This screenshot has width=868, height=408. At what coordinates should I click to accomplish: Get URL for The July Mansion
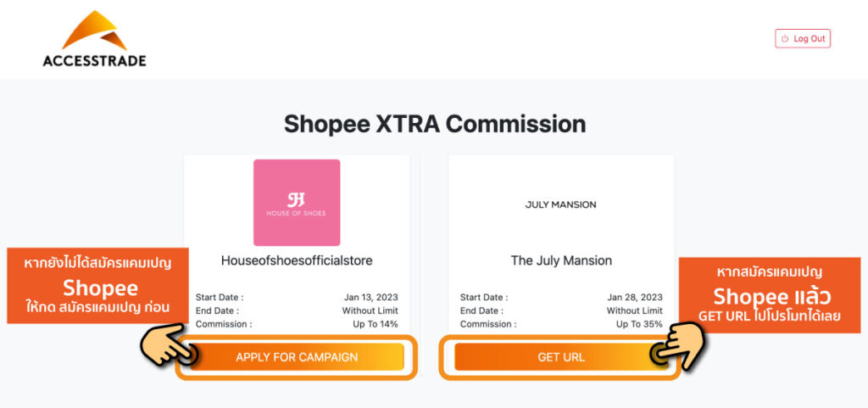[560, 357]
